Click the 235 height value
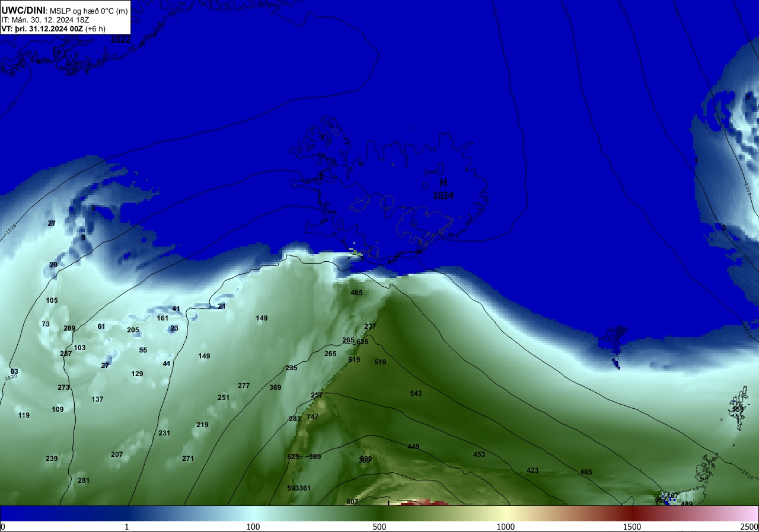The image size is (759, 532). point(291,368)
